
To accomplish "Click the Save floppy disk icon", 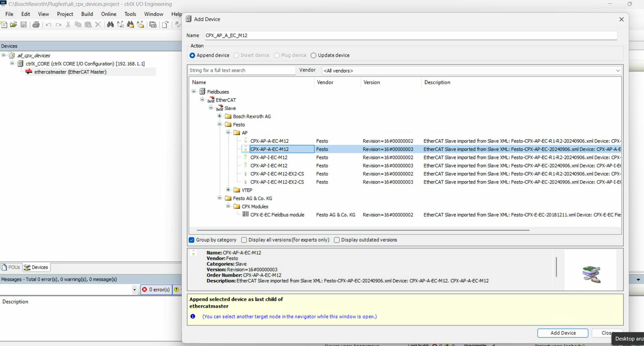I will click(23, 25).
